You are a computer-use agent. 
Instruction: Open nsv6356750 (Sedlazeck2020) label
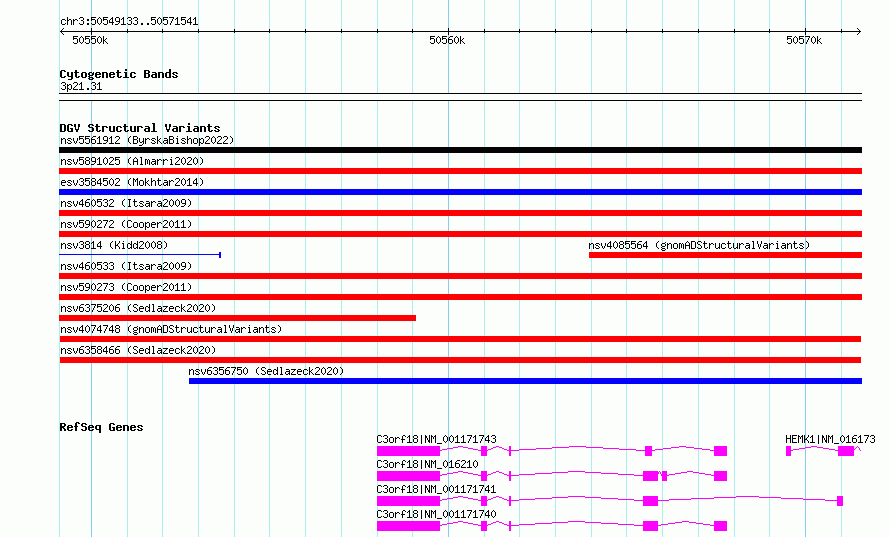266,371
